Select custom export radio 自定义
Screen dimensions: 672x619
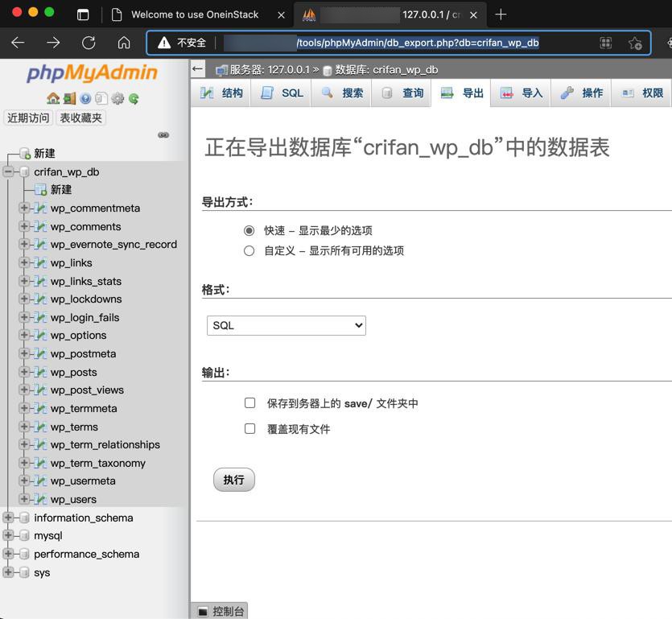[x=249, y=251]
